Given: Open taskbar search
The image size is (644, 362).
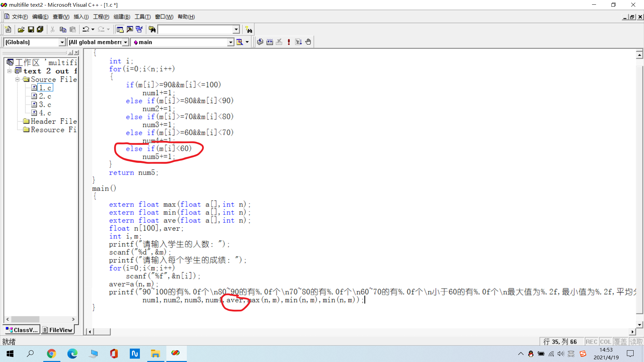Looking at the screenshot, I should pos(30,354).
